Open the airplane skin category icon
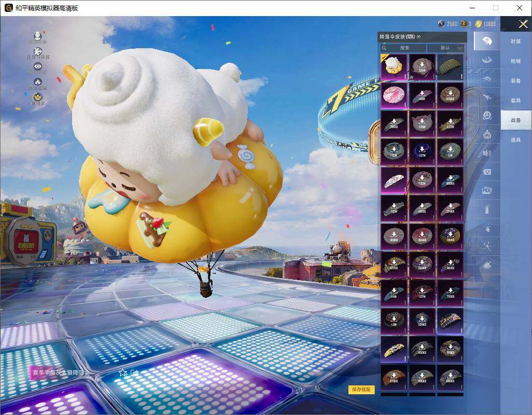 click(487, 98)
